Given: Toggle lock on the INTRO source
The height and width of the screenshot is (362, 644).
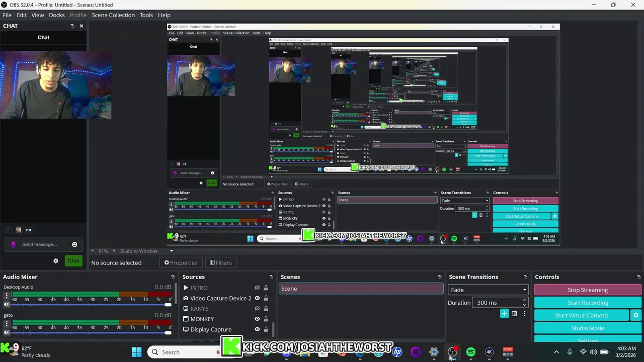Looking at the screenshot, I should [266, 288].
